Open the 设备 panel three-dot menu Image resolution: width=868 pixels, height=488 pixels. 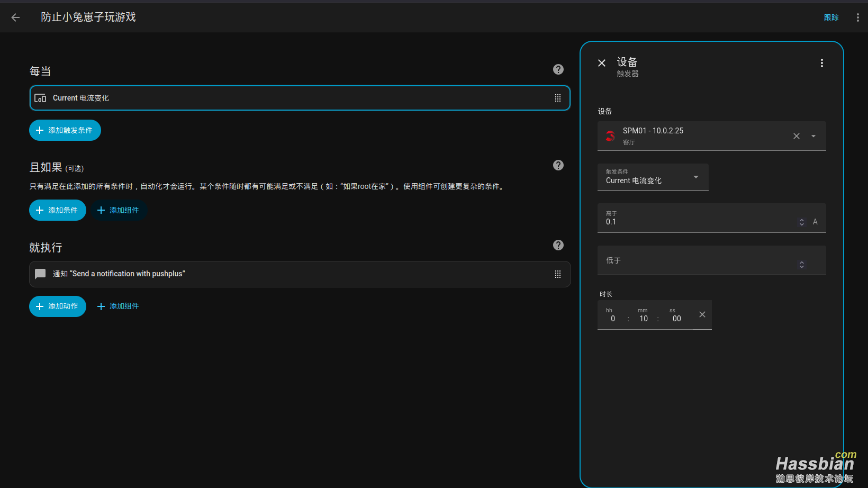pos(821,63)
